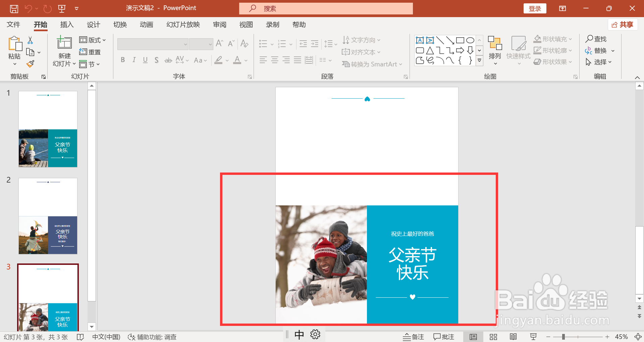Click the Decrease Font Size icon
The image size is (644, 342).
(231, 43)
